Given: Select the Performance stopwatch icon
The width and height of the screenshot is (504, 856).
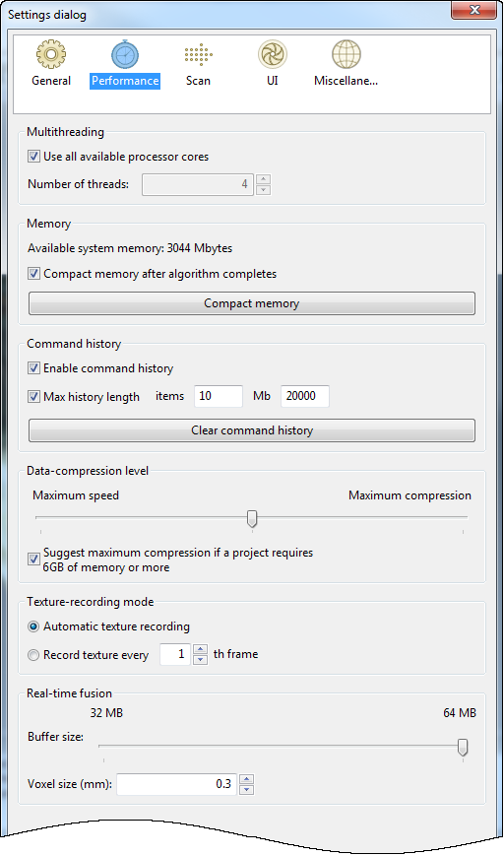Looking at the screenshot, I should 125,54.
